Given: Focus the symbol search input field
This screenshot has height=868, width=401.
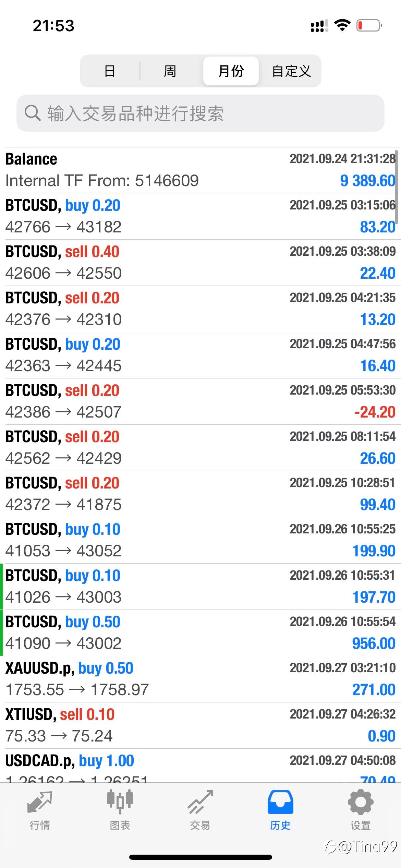Looking at the screenshot, I should click(200, 113).
